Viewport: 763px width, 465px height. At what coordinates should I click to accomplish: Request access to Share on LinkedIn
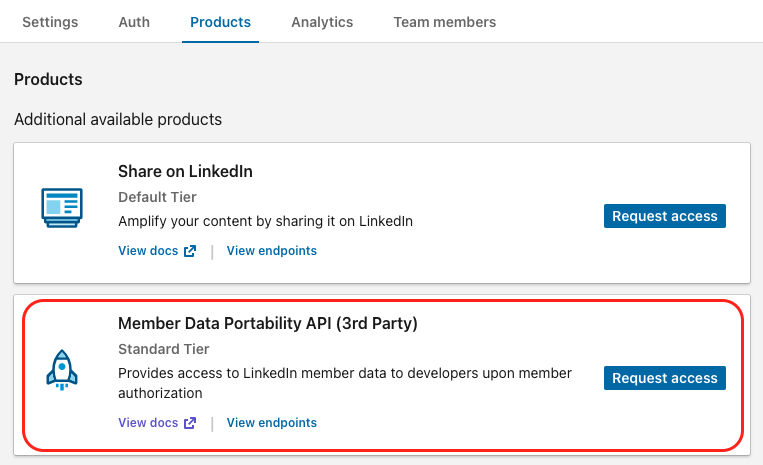tap(665, 216)
